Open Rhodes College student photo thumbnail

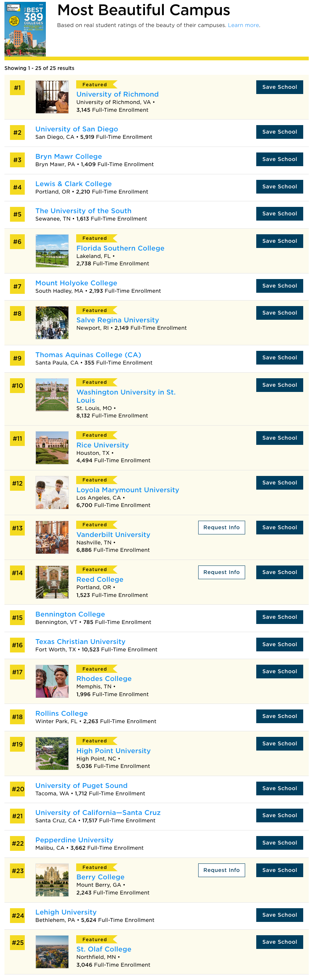coord(52,681)
